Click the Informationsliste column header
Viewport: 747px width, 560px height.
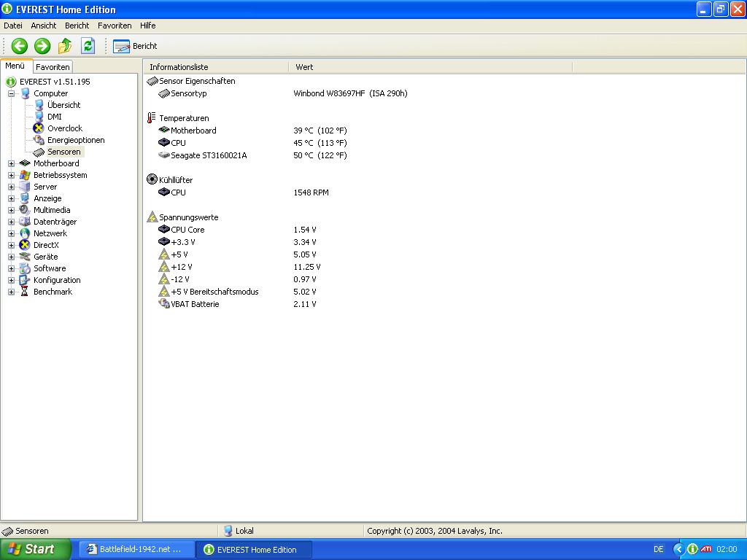[x=216, y=67]
